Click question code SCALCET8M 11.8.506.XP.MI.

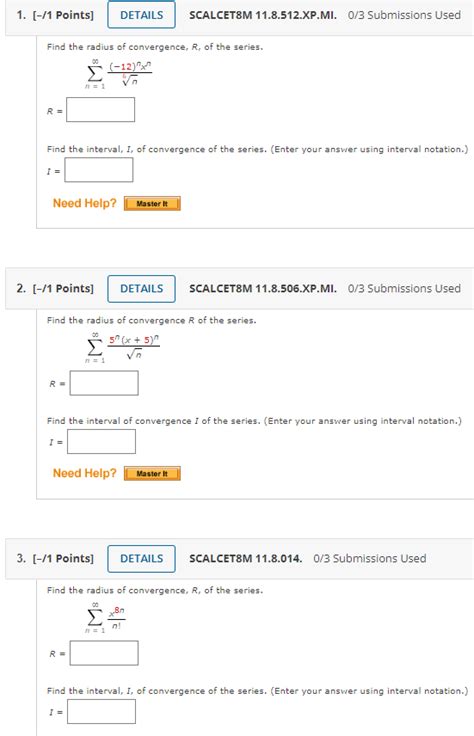pos(263,289)
